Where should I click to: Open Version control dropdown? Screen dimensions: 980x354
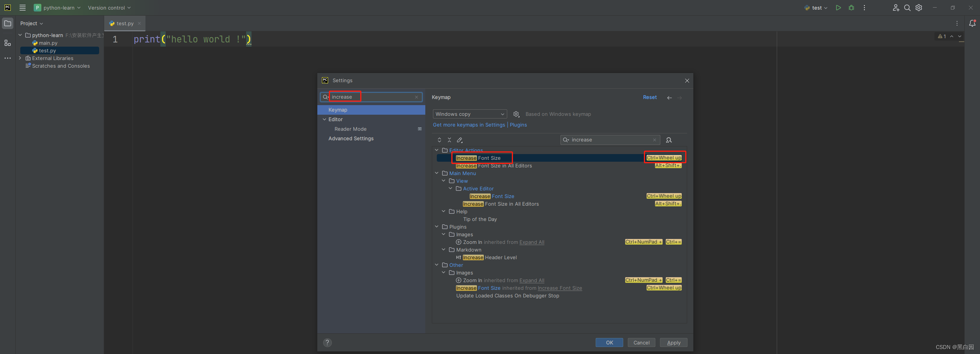(109, 8)
